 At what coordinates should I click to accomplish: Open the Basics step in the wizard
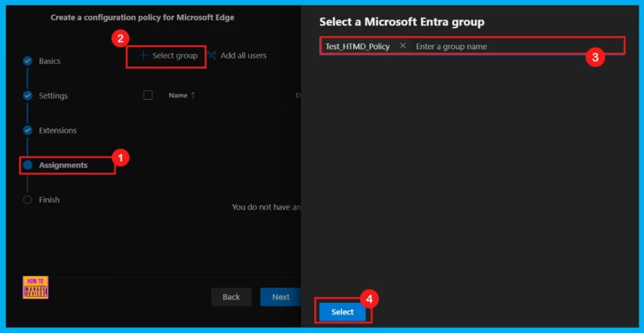(x=49, y=61)
